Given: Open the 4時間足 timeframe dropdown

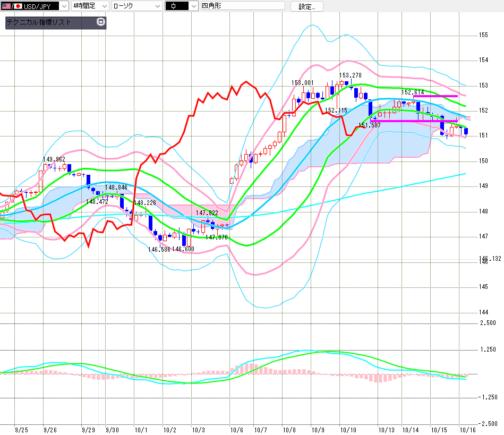Looking at the screenshot, I should click(x=104, y=6).
